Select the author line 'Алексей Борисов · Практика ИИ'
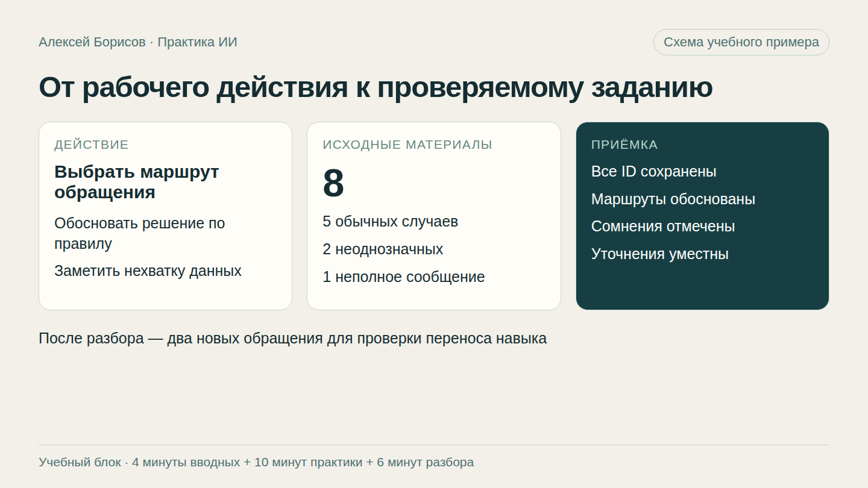Image resolution: width=868 pixels, height=488 pixels. (138, 42)
